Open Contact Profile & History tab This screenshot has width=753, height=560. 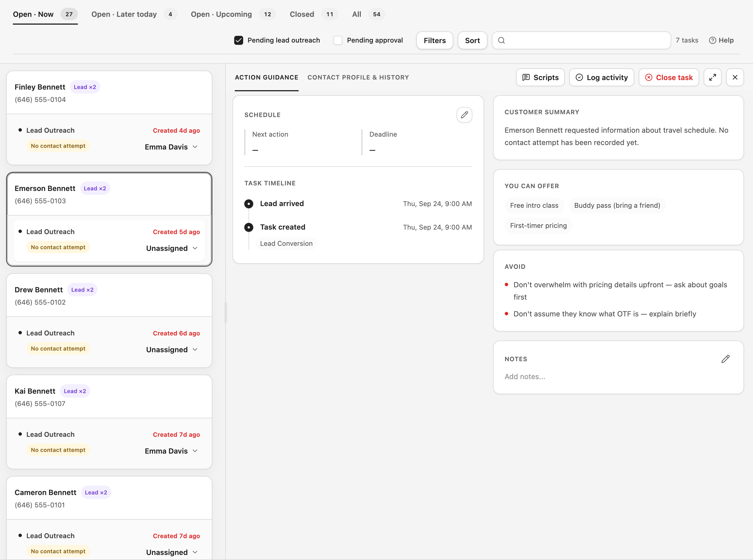click(x=358, y=77)
